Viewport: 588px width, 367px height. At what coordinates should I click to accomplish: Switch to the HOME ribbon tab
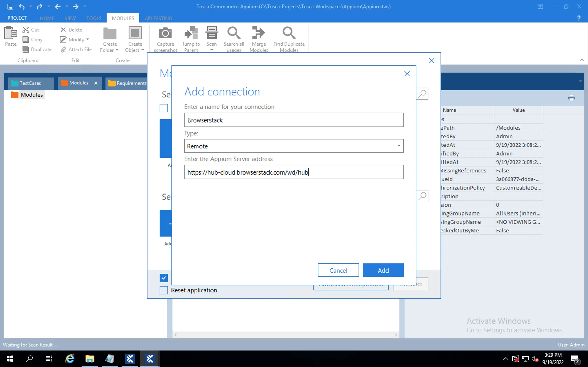click(x=47, y=18)
